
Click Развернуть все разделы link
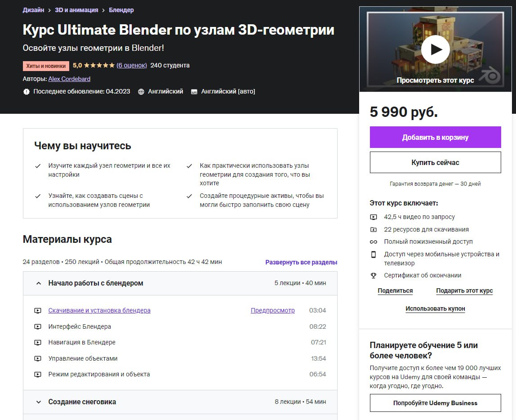pyautogui.click(x=301, y=262)
